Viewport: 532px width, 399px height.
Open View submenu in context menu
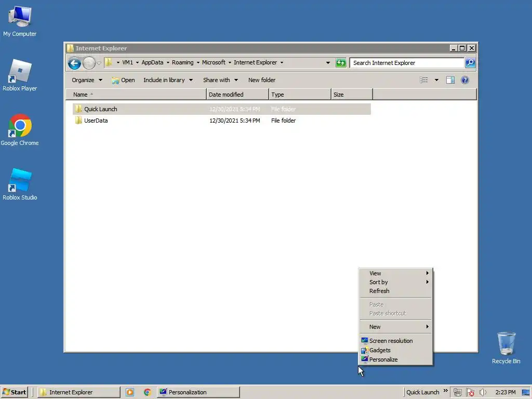pyautogui.click(x=396, y=273)
